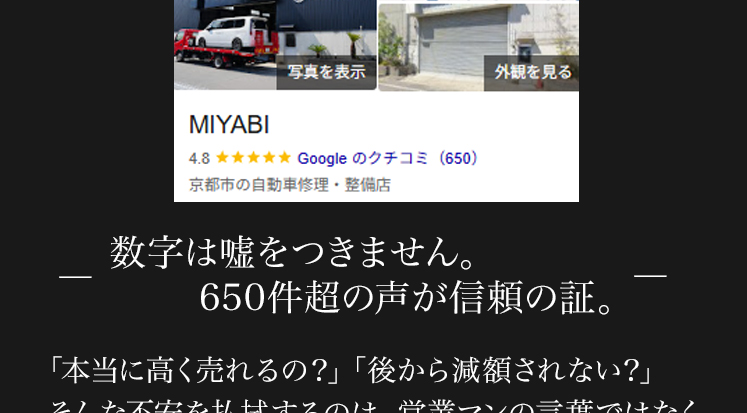Click the MIYABI business name
This screenshot has width=747, height=413.
pos(229,125)
